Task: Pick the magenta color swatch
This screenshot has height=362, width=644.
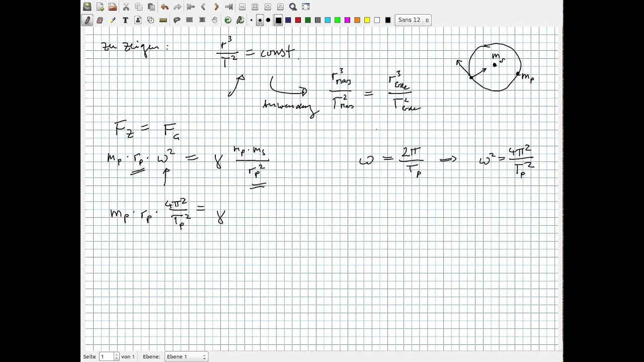Action: click(347, 20)
